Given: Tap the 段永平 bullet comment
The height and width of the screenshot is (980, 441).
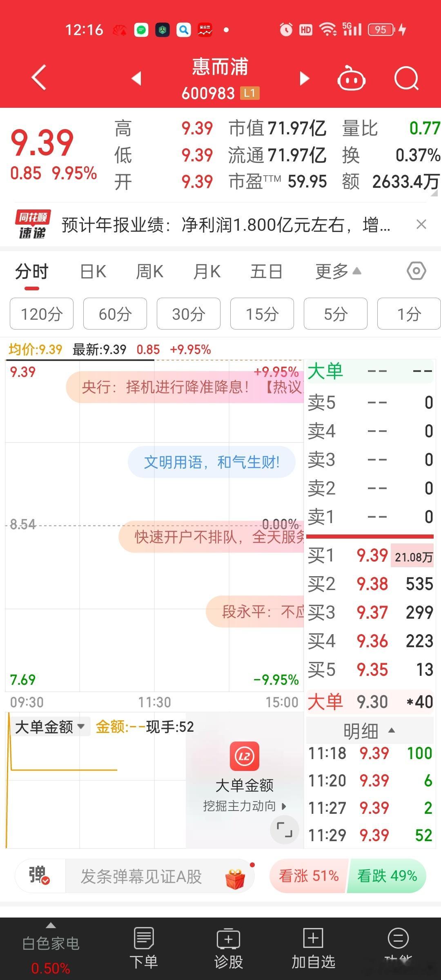Looking at the screenshot, I should [255, 612].
